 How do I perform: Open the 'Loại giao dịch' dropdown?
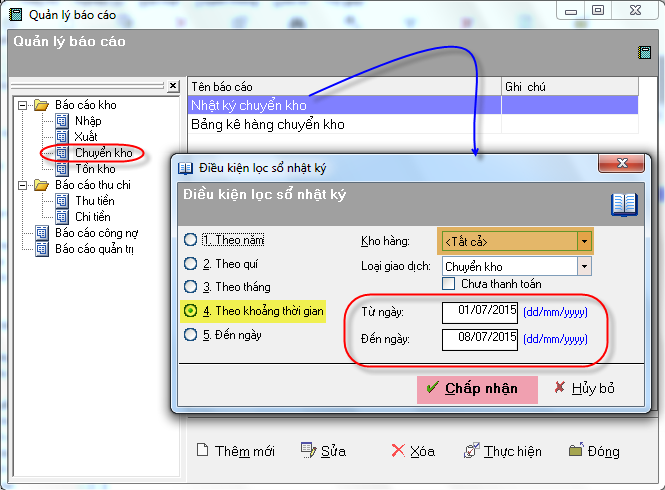click(583, 267)
